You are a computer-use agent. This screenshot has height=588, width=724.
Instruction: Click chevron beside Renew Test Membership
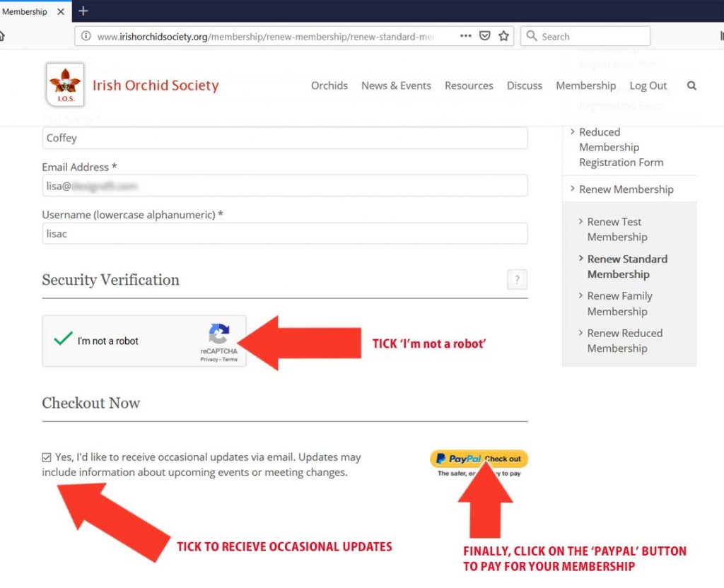(x=581, y=221)
